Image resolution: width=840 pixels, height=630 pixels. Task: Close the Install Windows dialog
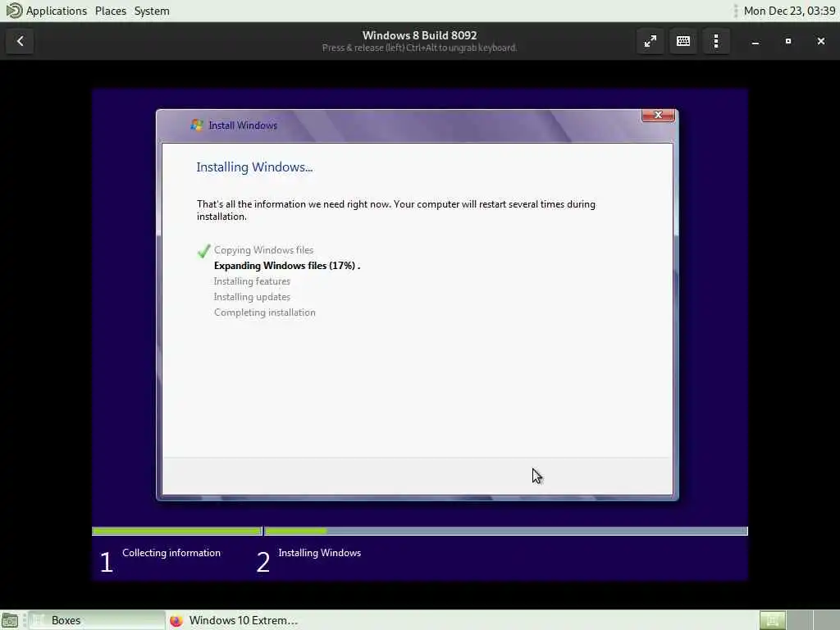[658, 115]
